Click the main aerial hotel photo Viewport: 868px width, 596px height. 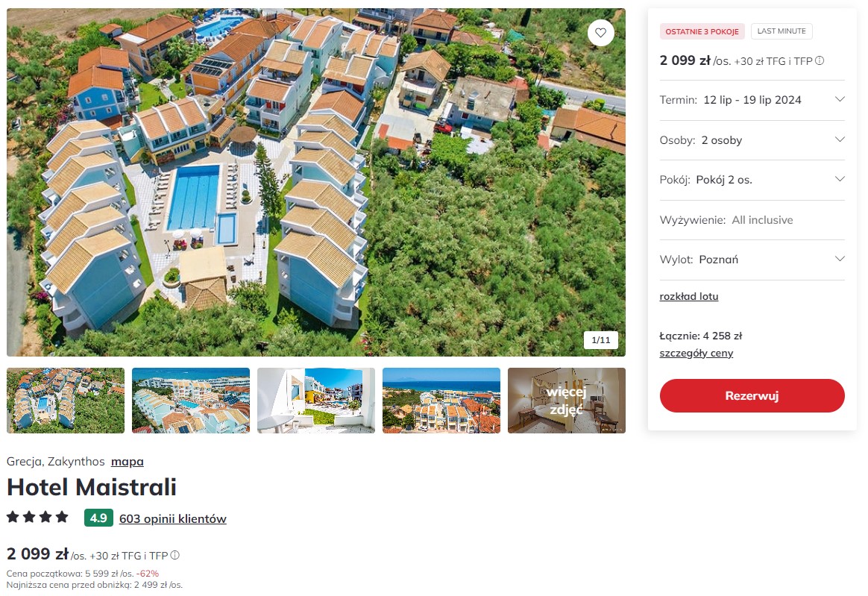pos(316,182)
